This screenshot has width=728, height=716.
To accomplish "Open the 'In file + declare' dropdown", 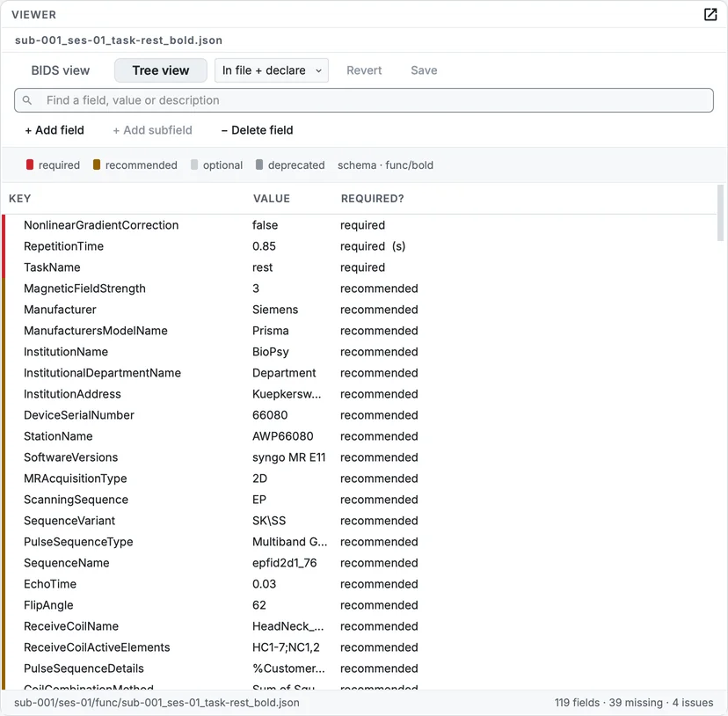I will click(272, 70).
